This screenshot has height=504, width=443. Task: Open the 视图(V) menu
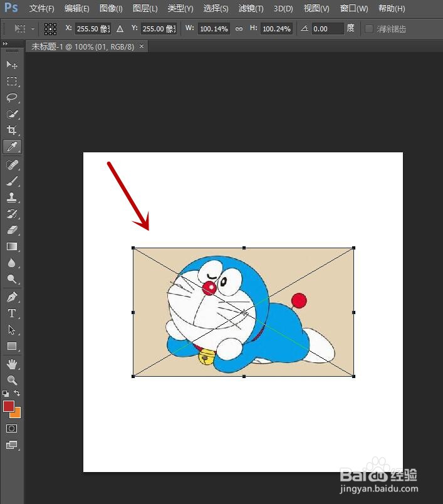click(316, 8)
